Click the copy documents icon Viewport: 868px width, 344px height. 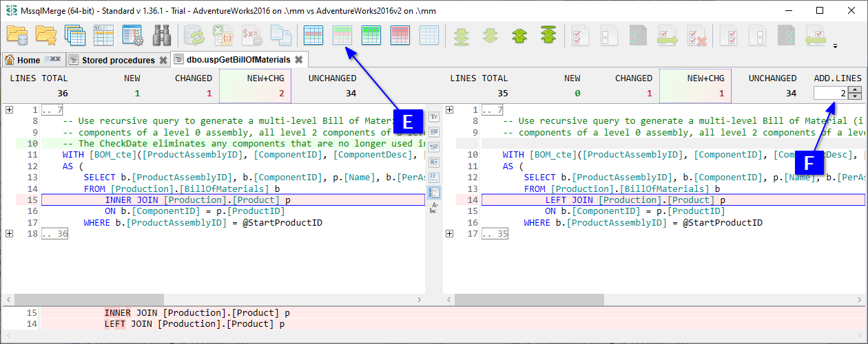(280, 35)
